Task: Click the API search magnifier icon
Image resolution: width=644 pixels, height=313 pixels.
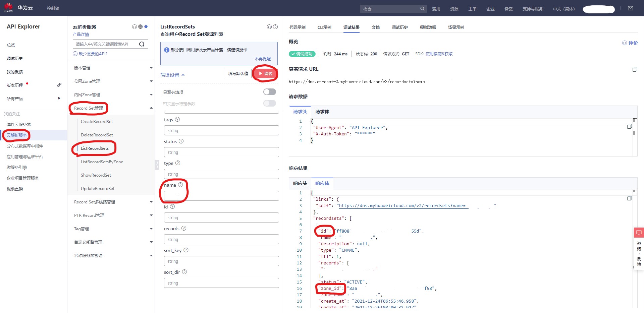Action: [142, 44]
